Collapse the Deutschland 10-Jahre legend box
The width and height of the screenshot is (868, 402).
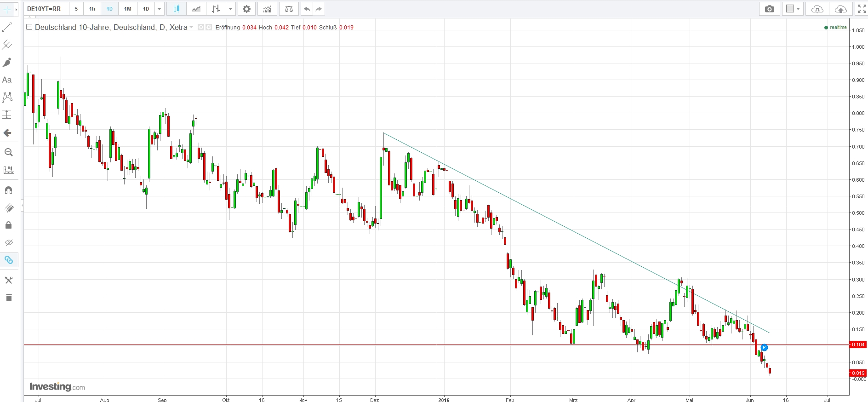pyautogui.click(x=29, y=27)
